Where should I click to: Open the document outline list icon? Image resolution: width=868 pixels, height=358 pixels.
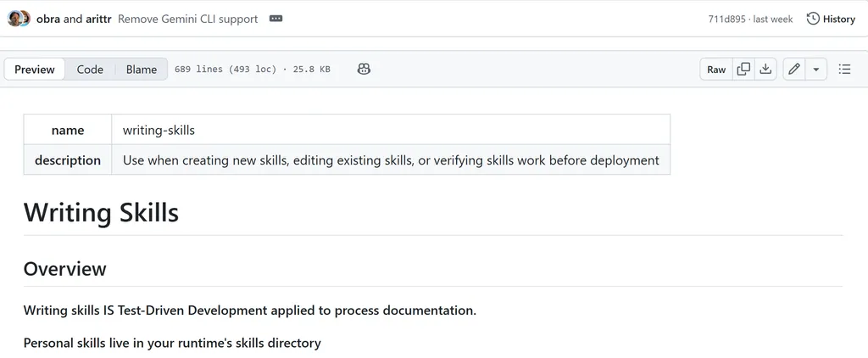coord(844,70)
